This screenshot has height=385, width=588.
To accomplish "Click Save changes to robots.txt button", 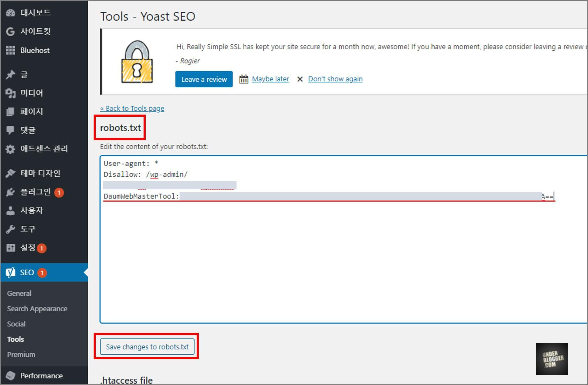I will coord(147,347).
